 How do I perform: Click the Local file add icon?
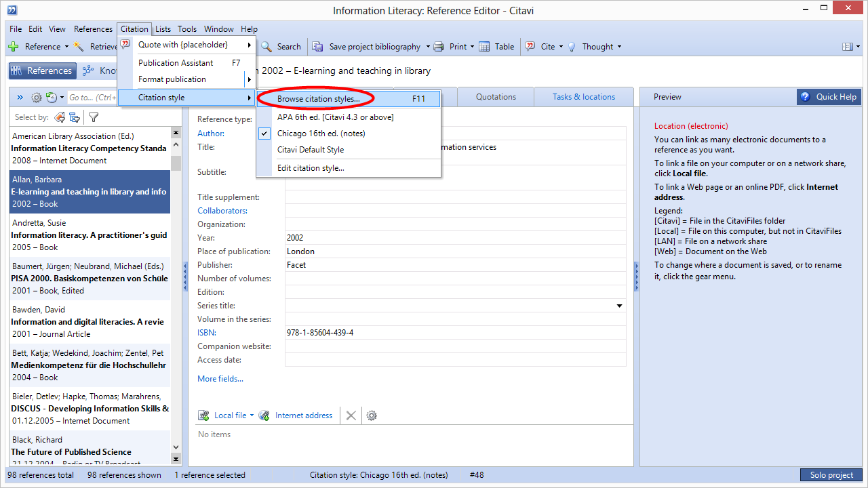pyautogui.click(x=203, y=415)
